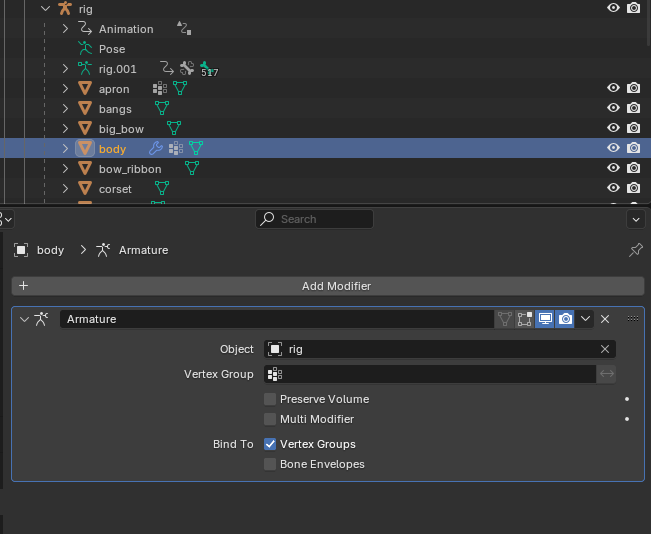Click apron mesh object icon
The image size is (651, 534).
pos(85,88)
